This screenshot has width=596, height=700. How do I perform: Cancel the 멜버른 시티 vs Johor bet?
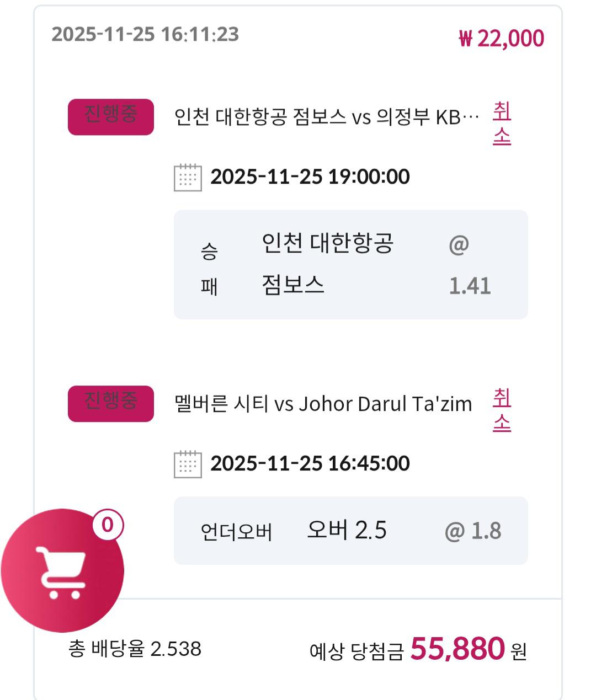502,410
